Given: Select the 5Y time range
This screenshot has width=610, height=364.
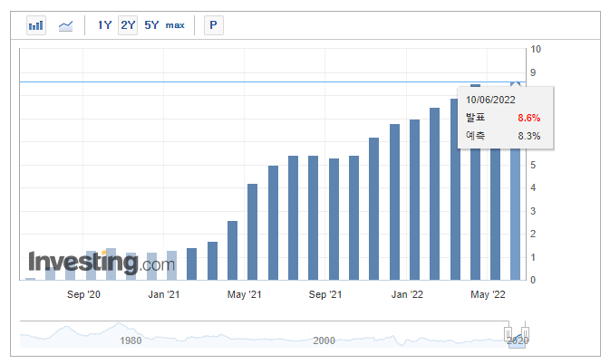Looking at the screenshot, I should click(151, 25).
